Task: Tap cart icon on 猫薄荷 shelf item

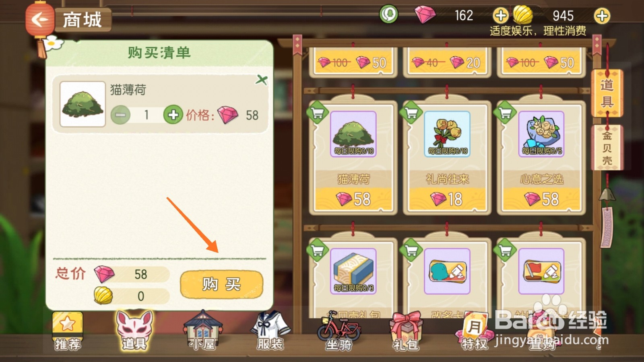Action: click(x=318, y=113)
